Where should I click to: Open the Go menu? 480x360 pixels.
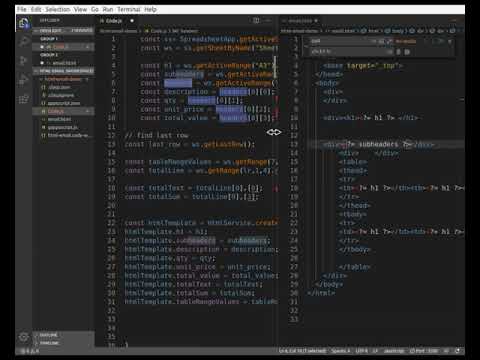[x=95, y=9]
